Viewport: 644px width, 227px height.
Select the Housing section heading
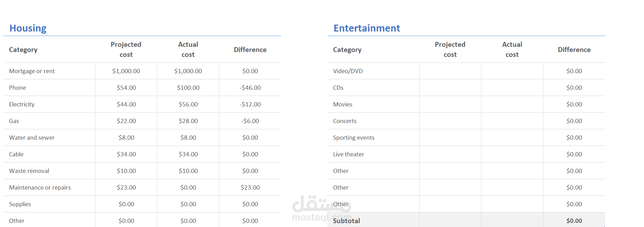coord(28,28)
